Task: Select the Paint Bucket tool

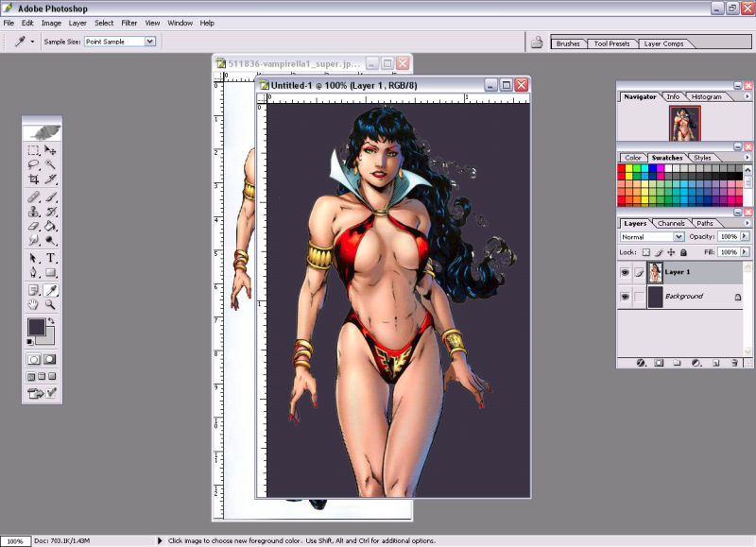Action: (50, 226)
